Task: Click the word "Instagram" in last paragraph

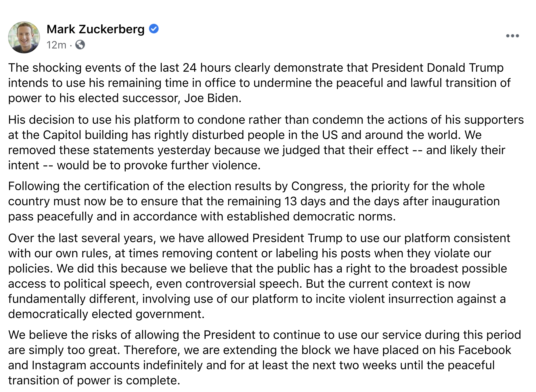Action: [59, 365]
